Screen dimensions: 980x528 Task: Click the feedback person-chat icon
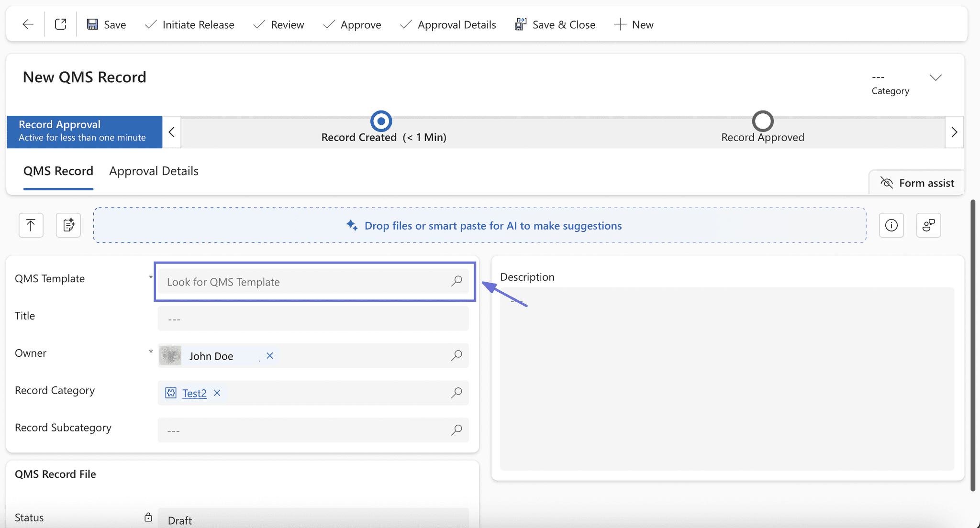click(x=929, y=225)
